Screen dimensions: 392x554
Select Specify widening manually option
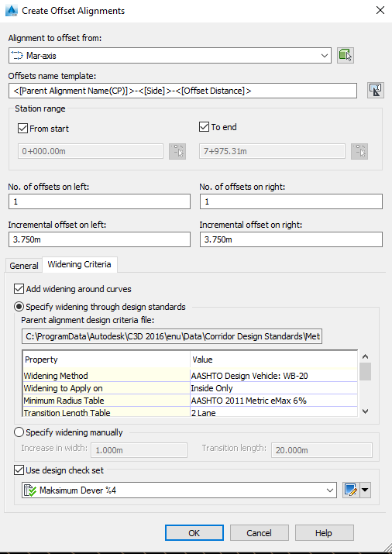(19, 432)
